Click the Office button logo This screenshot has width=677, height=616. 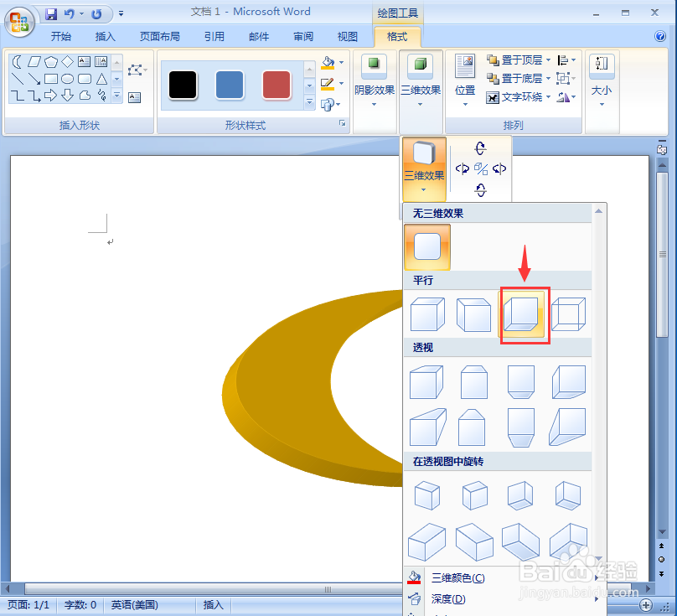point(19,22)
